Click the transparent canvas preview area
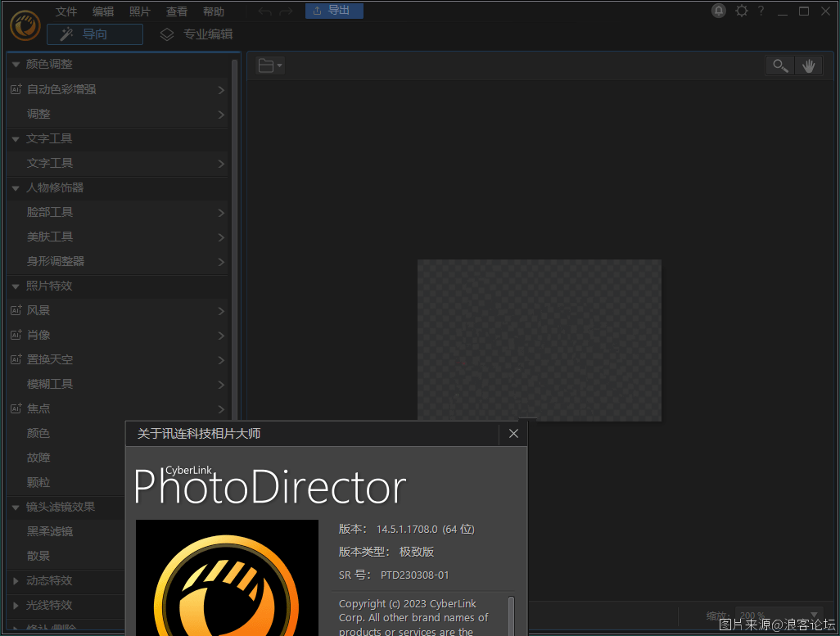840x636 pixels. [x=539, y=340]
